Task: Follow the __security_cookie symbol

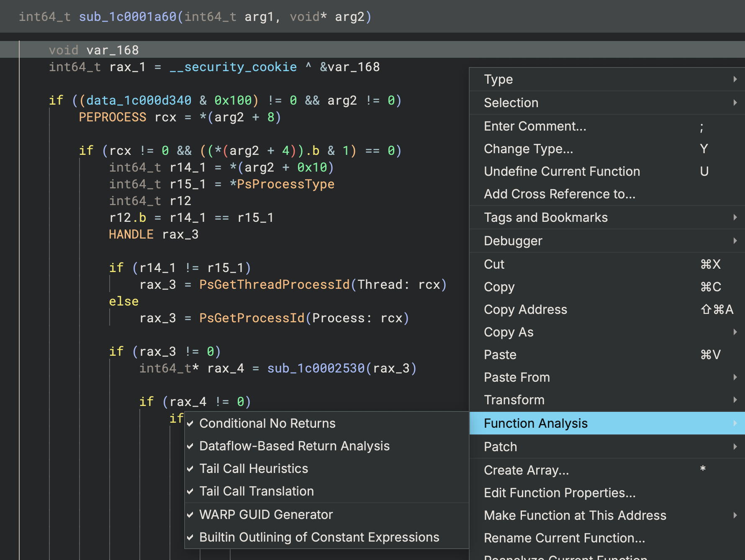Action: pyautogui.click(x=233, y=67)
